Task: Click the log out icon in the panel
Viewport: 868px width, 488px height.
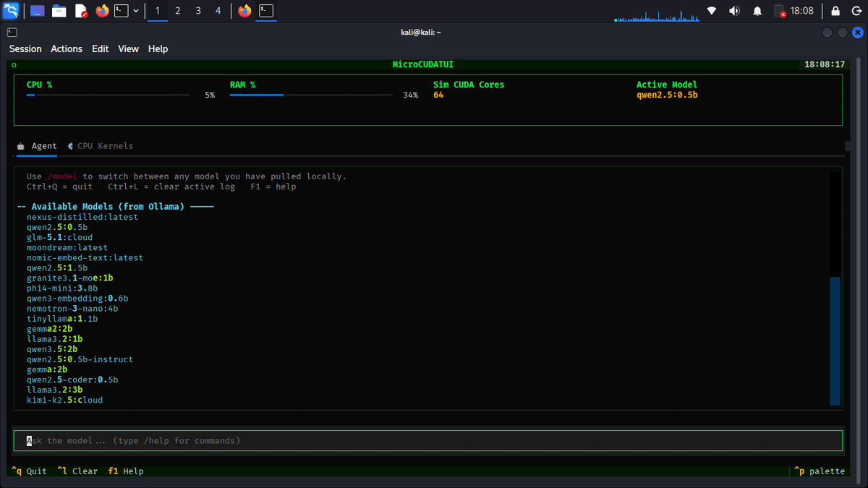Action: [857, 11]
